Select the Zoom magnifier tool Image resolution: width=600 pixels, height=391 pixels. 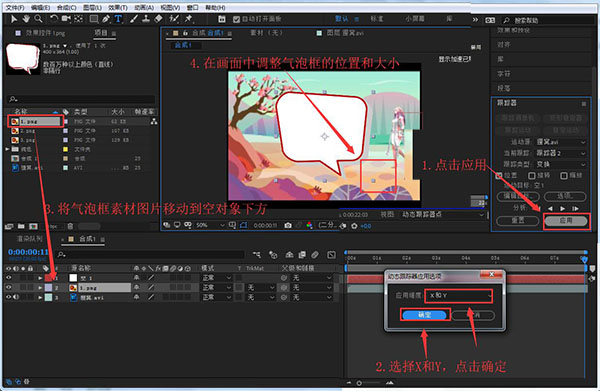tap(38, 19)
